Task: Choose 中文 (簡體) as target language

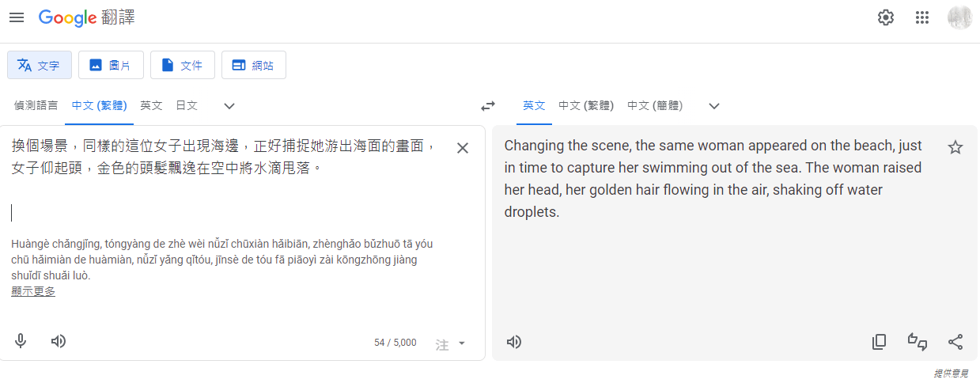Action: [x=655, y=105]
